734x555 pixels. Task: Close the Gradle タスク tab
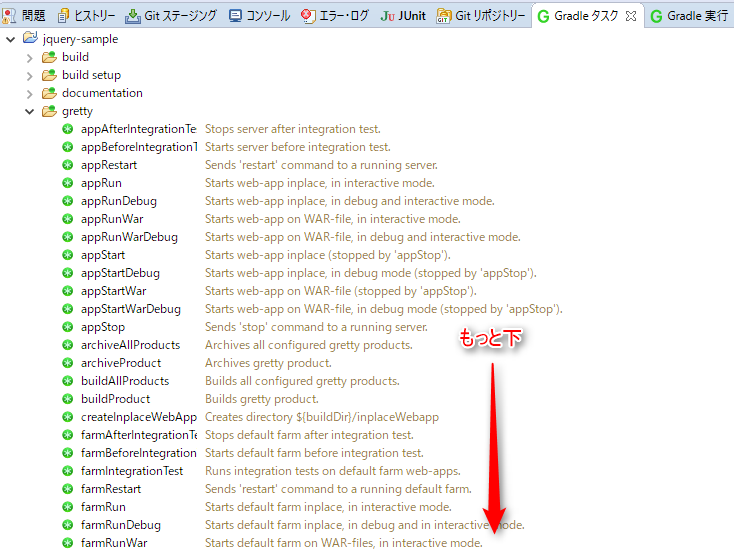pos(631,16)
